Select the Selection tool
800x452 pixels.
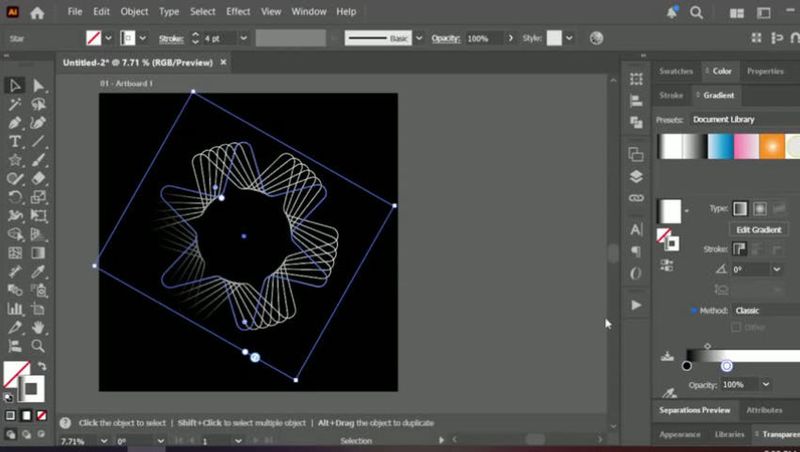click(x=15, y=85)
